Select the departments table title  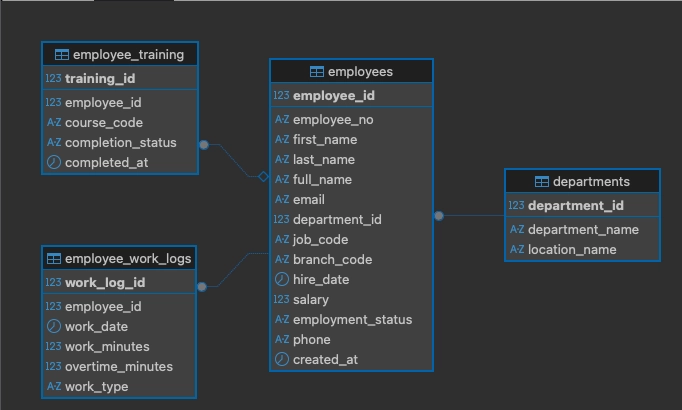point(591,182)
